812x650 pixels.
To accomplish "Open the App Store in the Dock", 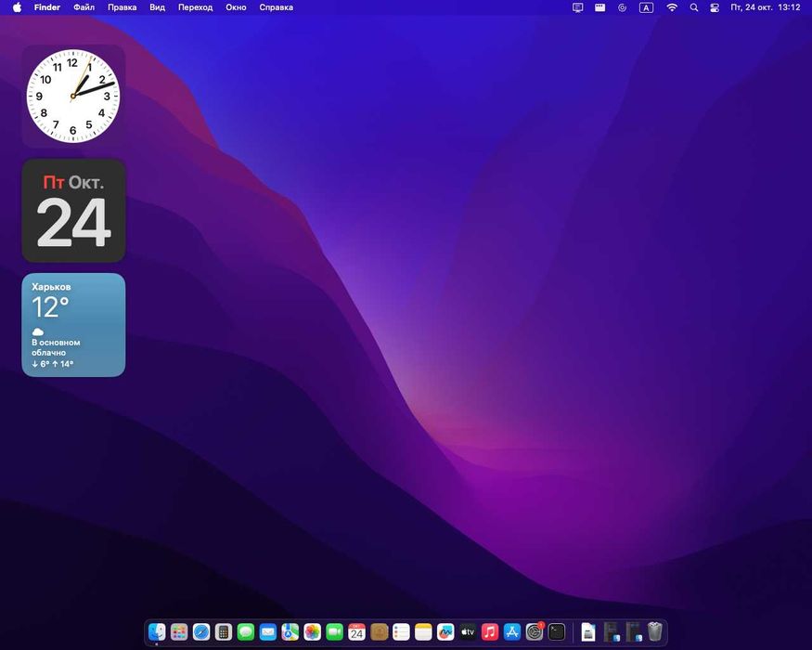I will [x=512, y=631].
